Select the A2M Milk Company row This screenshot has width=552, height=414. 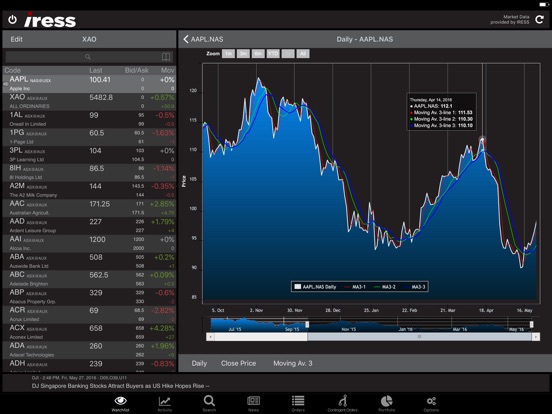pos(89,190)
